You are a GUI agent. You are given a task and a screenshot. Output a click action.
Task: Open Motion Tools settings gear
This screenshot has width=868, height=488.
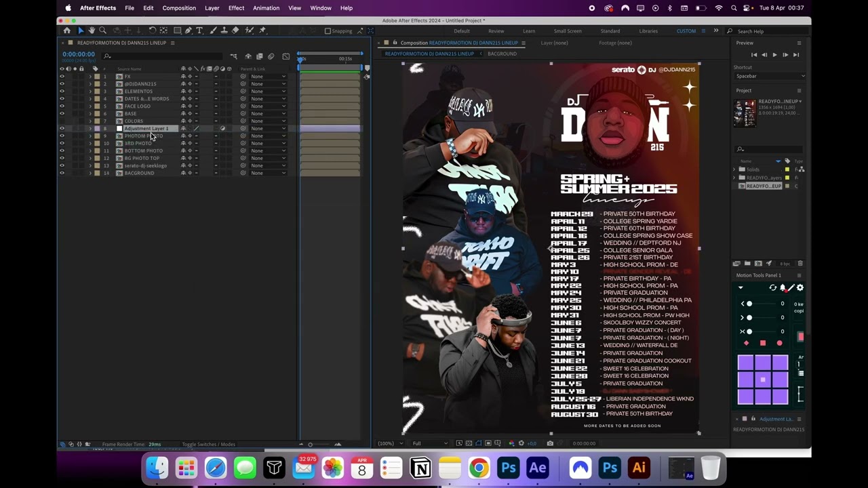pos(800,288)
